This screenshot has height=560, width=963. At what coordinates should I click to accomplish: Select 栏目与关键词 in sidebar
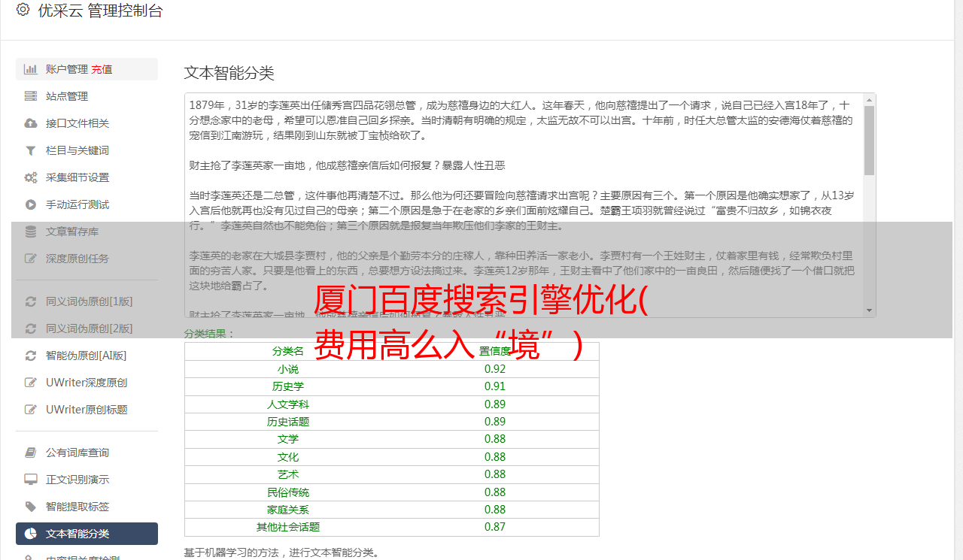coord(87,150)
